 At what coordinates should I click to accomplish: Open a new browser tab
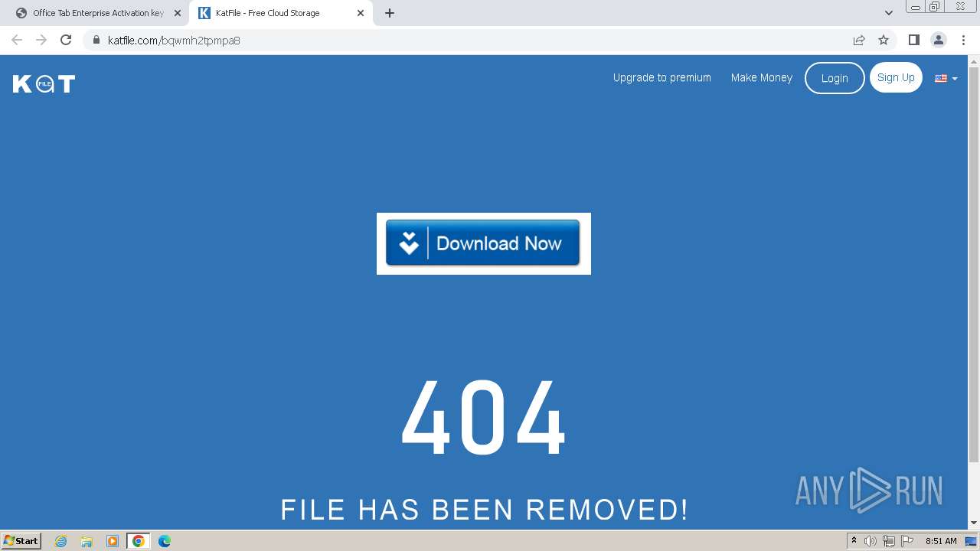pyautogui.click(x=390, y=13)
